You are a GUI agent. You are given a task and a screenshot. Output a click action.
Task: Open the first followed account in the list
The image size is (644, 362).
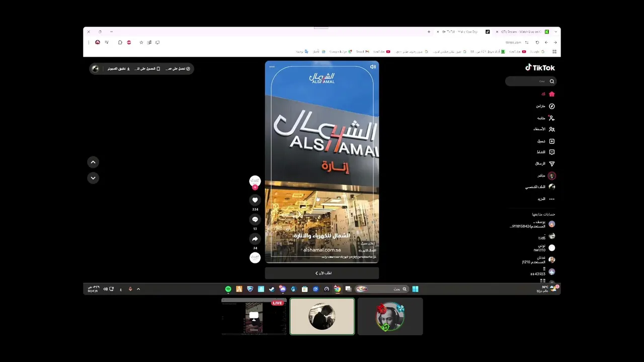(x=533, y=224)
